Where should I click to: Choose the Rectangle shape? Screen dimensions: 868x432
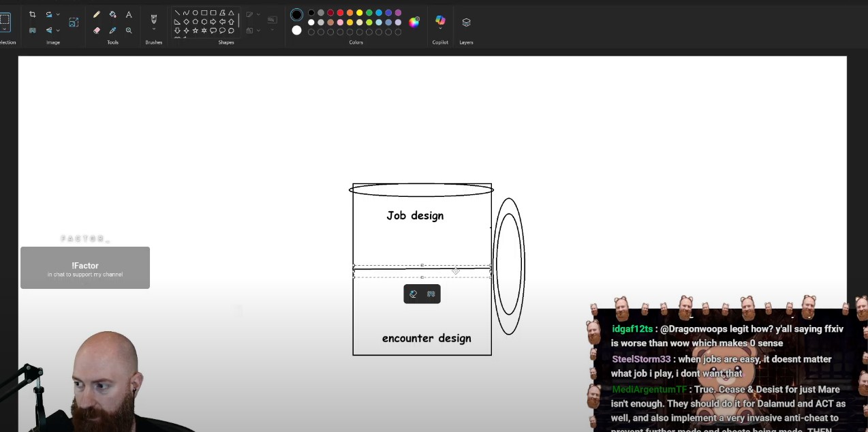click(x=204, y=13)
